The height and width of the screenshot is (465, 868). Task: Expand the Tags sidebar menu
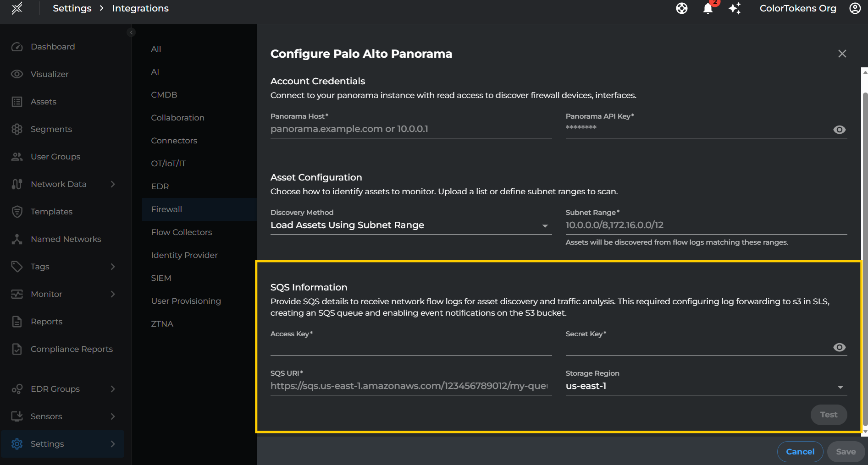point(39,266)
